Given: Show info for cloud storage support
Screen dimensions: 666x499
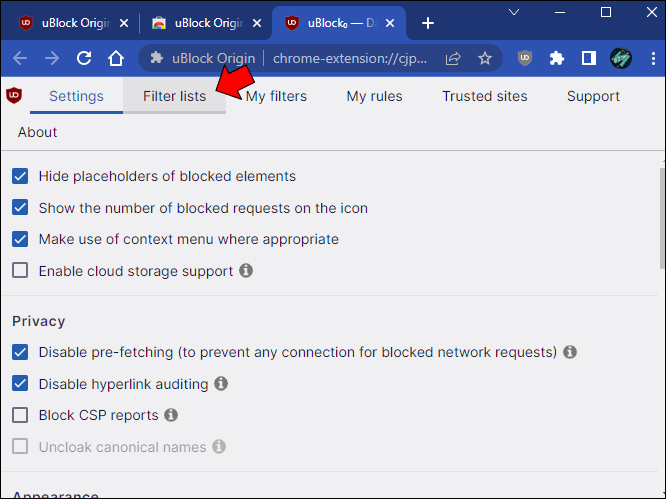Looking at the screenshot, I should [246, 271].
